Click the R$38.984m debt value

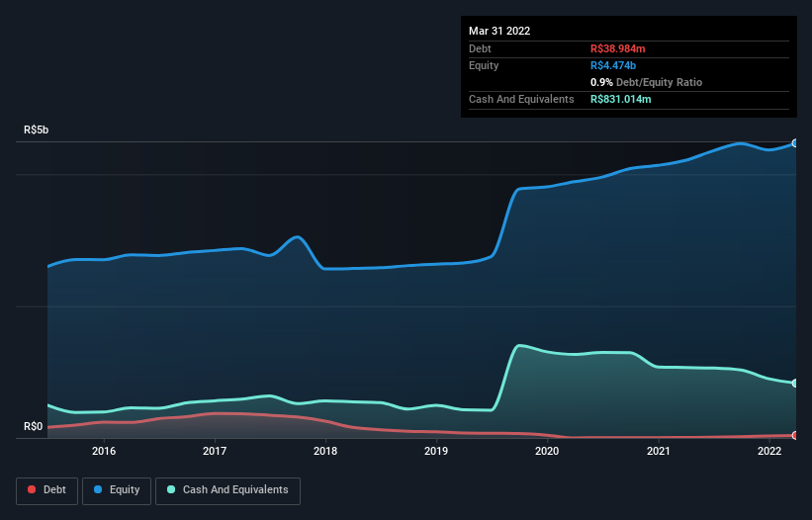tap(618, 48)
